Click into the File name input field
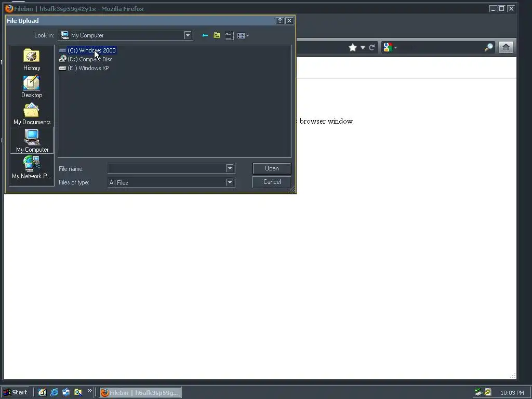The height and width of the screenshot is (399, 532). 167,168
